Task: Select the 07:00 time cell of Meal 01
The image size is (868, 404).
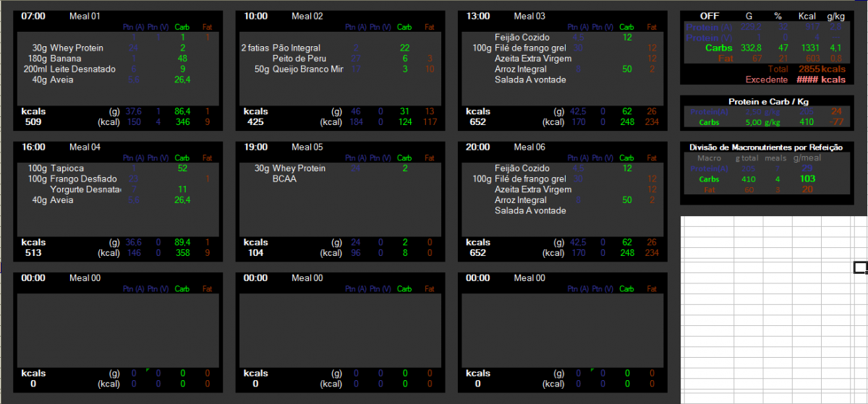Action: point(33,16)
